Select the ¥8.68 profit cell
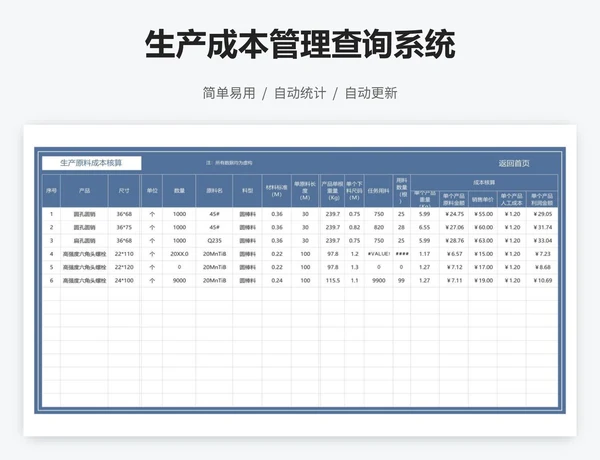600x460 pixels. 542,267
